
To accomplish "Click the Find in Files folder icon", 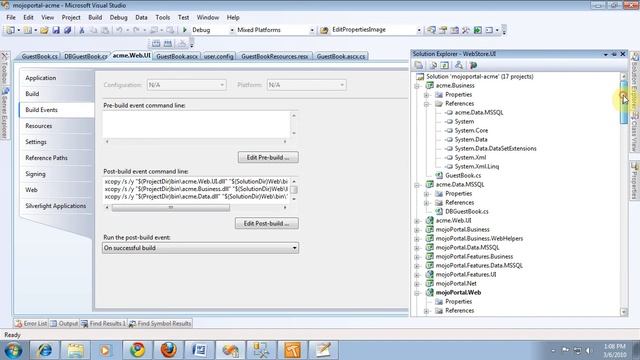I will click(324, 30).
